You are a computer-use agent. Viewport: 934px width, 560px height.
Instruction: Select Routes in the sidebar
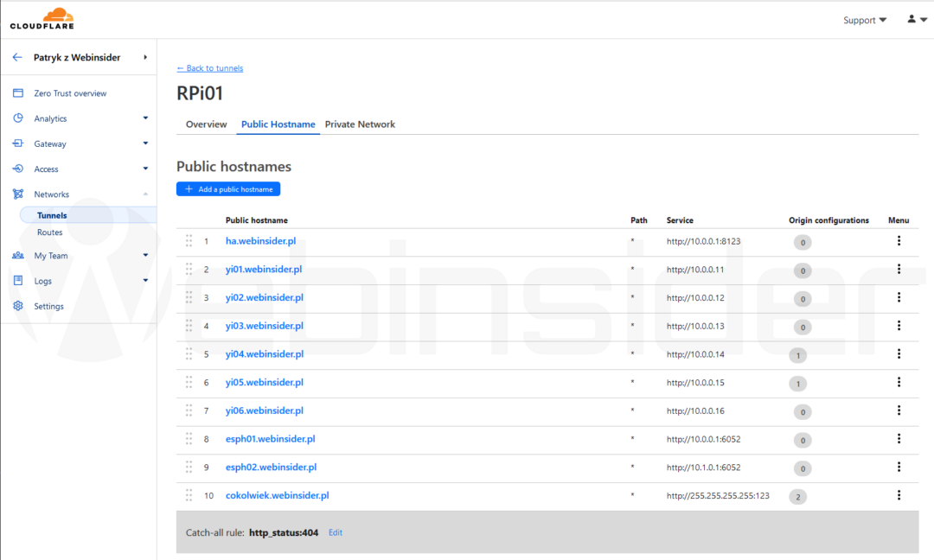pos(50,232)
